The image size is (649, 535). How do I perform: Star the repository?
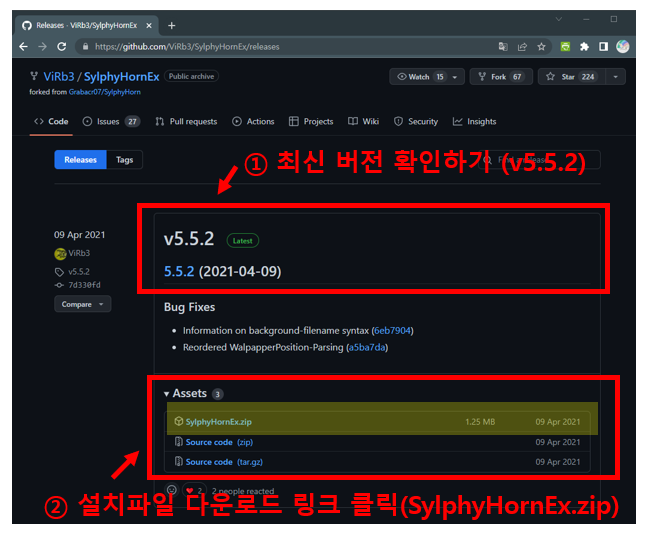click(x=572, y=77)
